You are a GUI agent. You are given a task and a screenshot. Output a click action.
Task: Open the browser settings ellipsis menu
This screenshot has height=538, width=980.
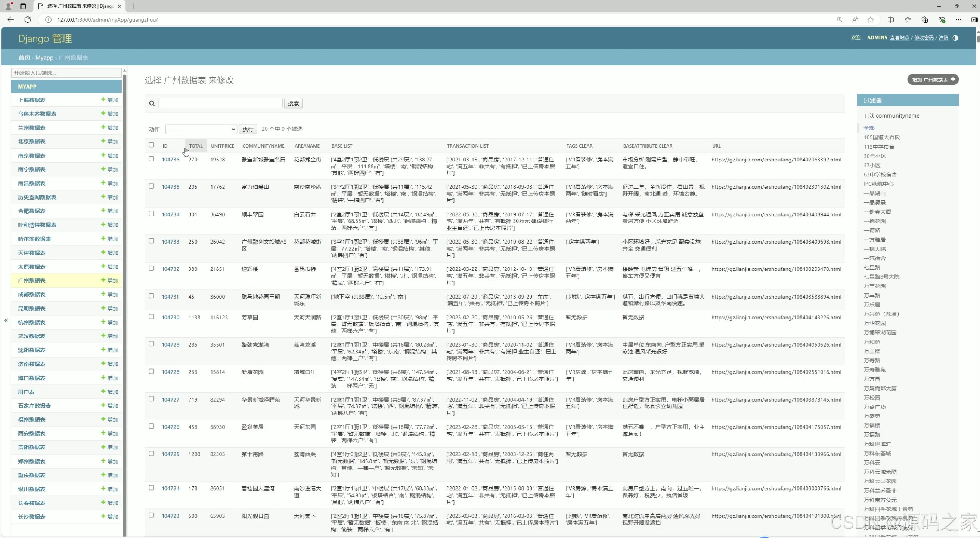point(958,20)
